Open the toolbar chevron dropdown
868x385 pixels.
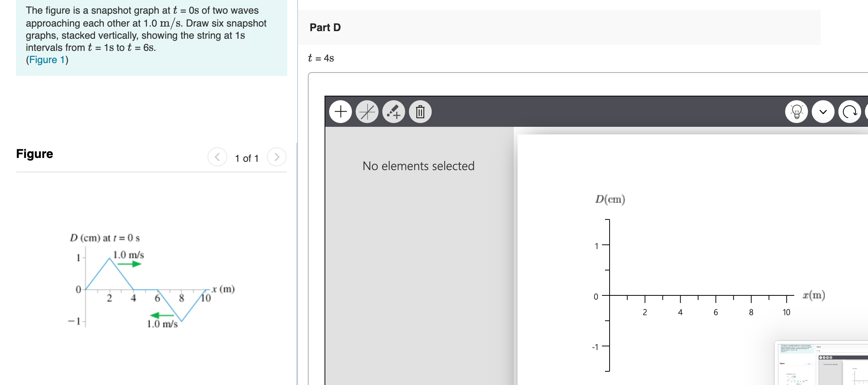(x=824, y=112)
